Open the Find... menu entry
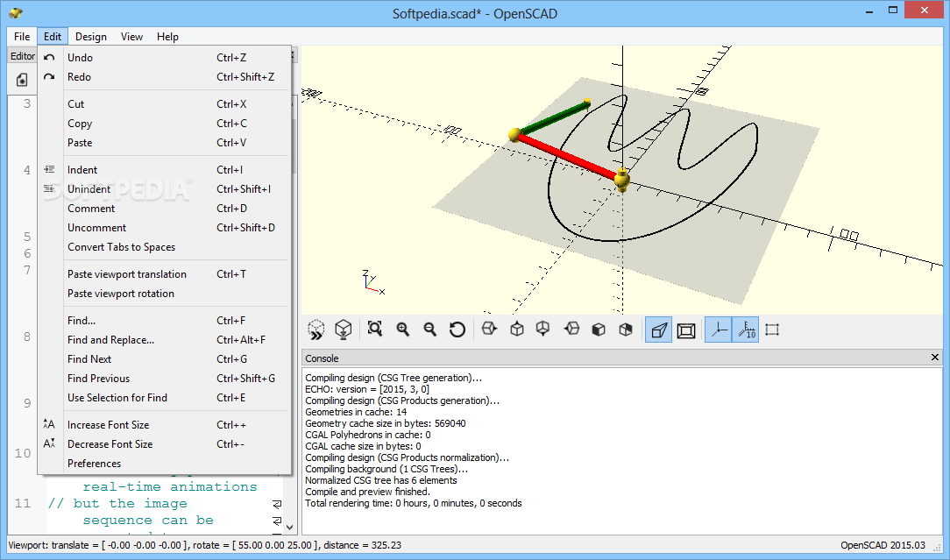This screenshot has width=950, height=560. click(x=164, y=321)
